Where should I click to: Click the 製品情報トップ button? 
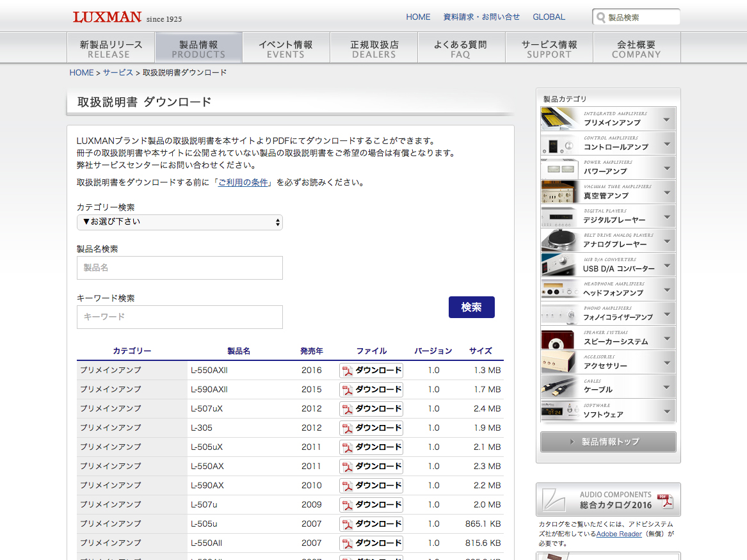coord(608,442)
